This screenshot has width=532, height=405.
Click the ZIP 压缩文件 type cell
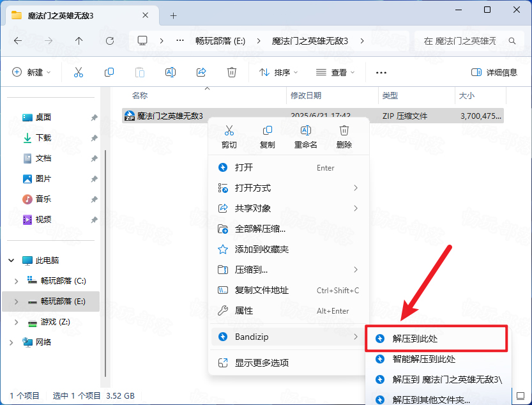pos(405,116)
